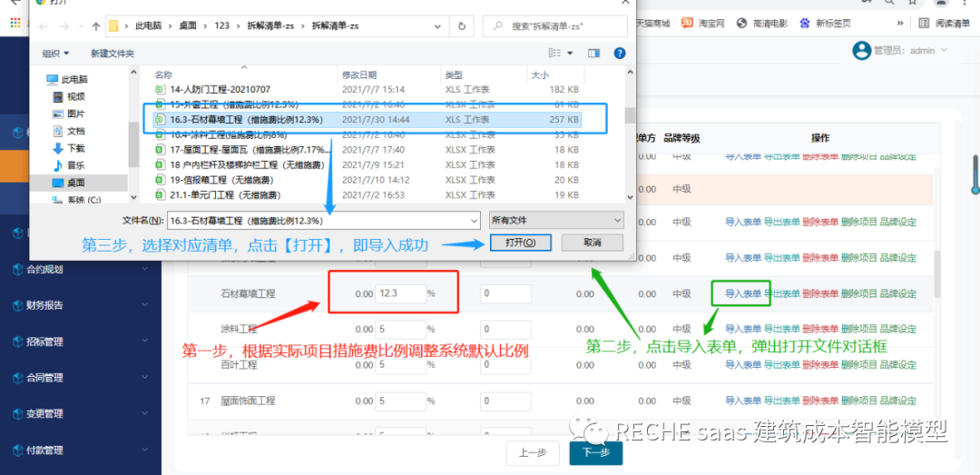Go up one folder level arrow
Image resolution: width=980 pixels, height=475 pixels.
coord(95,26)
